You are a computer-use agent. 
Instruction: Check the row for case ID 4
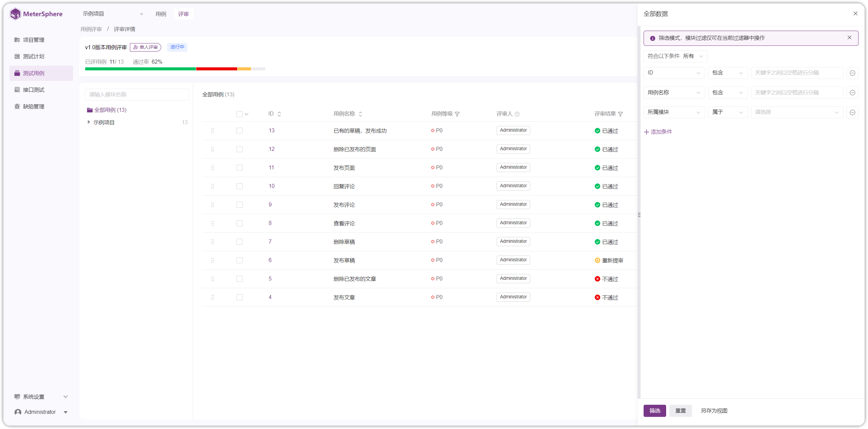(x=239, y=297)
